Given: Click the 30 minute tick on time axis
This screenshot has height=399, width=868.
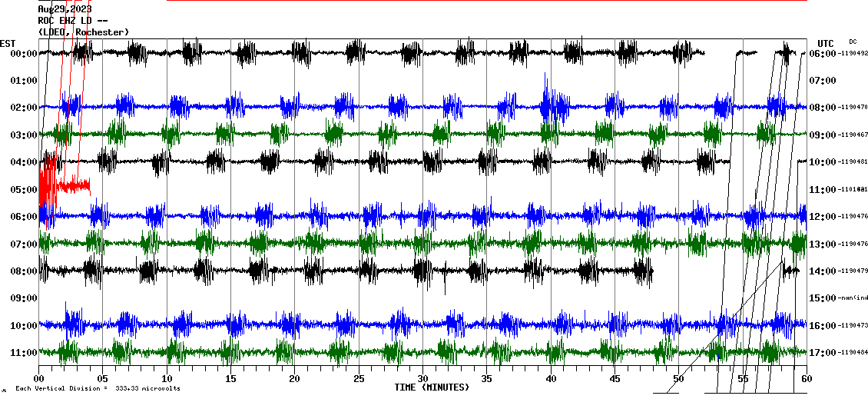Looking at the screenshot, I should [422, 379].
